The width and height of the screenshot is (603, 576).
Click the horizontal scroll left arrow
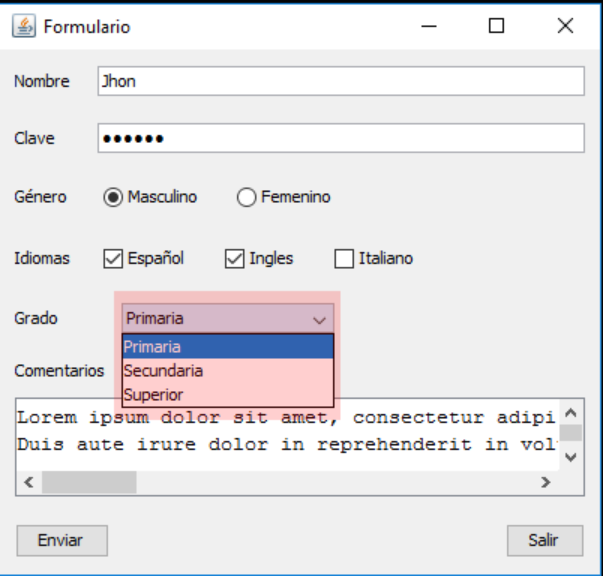point(29,482)
